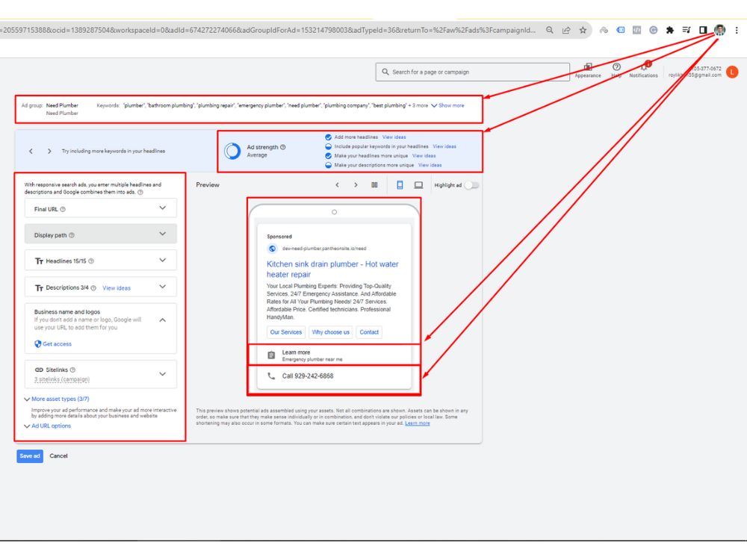Click the blue tag extension icon

(x=620, y=30)
